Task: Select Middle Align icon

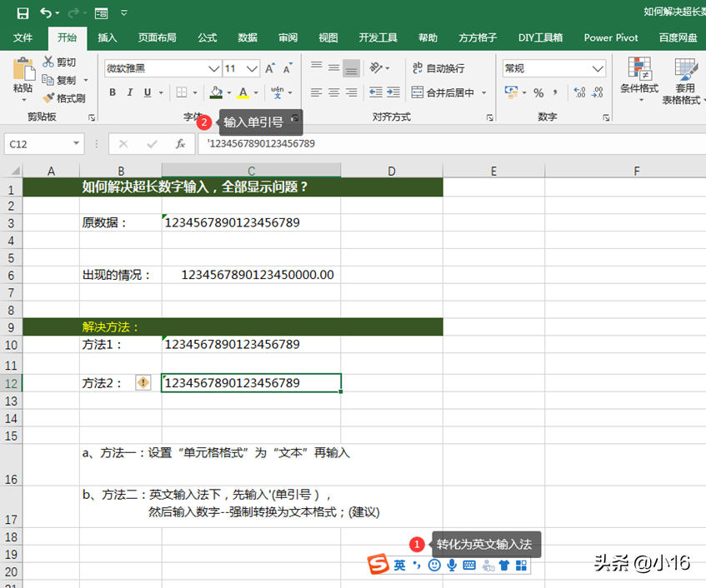Action: coord(333,68)
